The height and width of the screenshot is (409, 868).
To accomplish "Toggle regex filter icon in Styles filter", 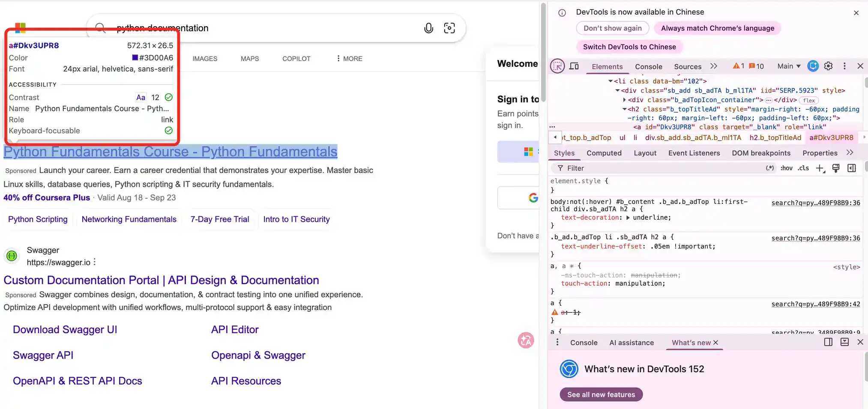I will [x=770, y=168].
